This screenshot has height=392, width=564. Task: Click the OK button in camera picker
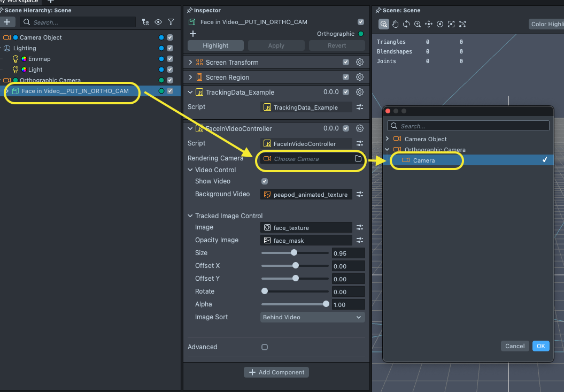(x=540, y=346)
